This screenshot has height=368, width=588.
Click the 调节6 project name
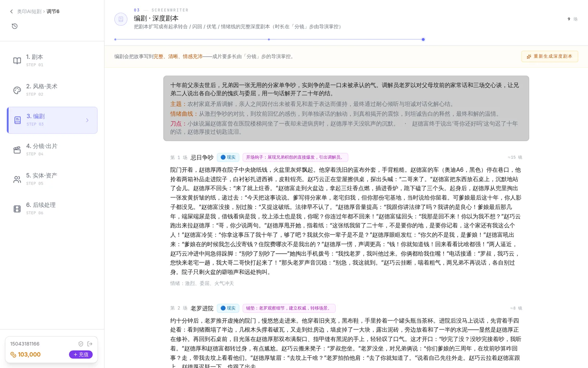point(53,11)
